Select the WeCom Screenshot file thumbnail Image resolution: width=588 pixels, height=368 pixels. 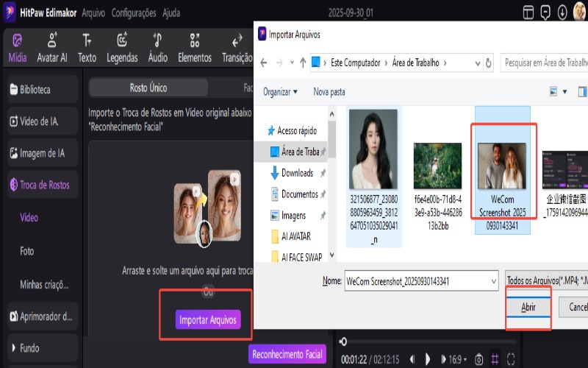point(503,167)
